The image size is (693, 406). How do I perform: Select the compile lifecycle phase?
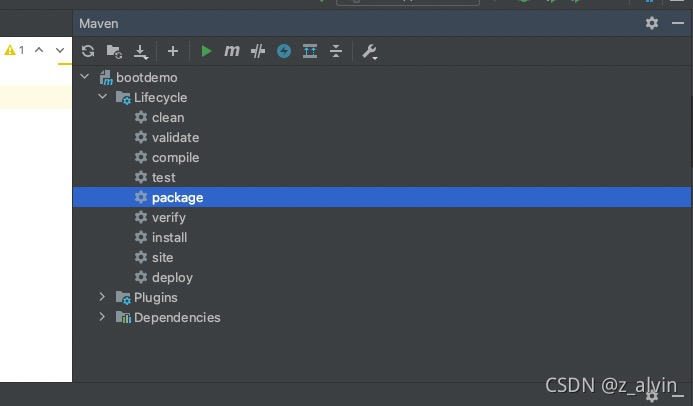(175, 158)
